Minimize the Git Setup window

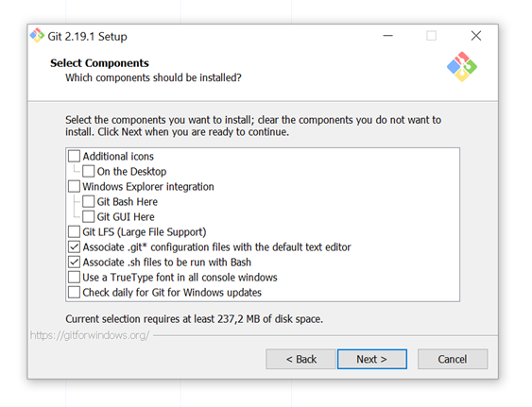387,36
